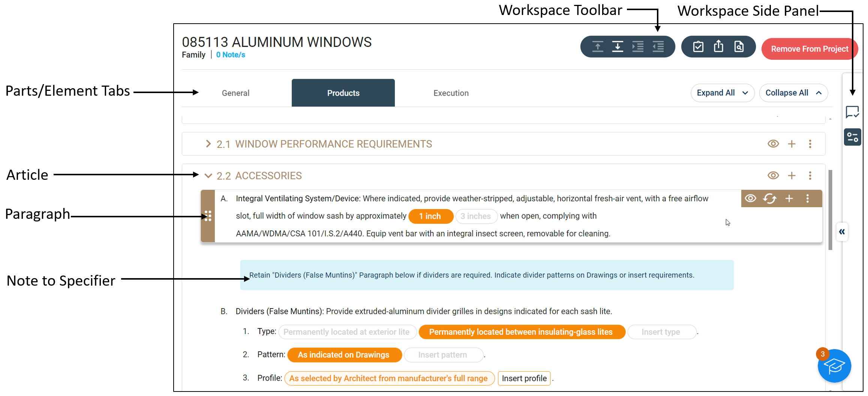Image resolution: width=868 pixels, height=396 pixels.
Task: Click the refresh icon on paragraph A
Action: pos(770,199)
